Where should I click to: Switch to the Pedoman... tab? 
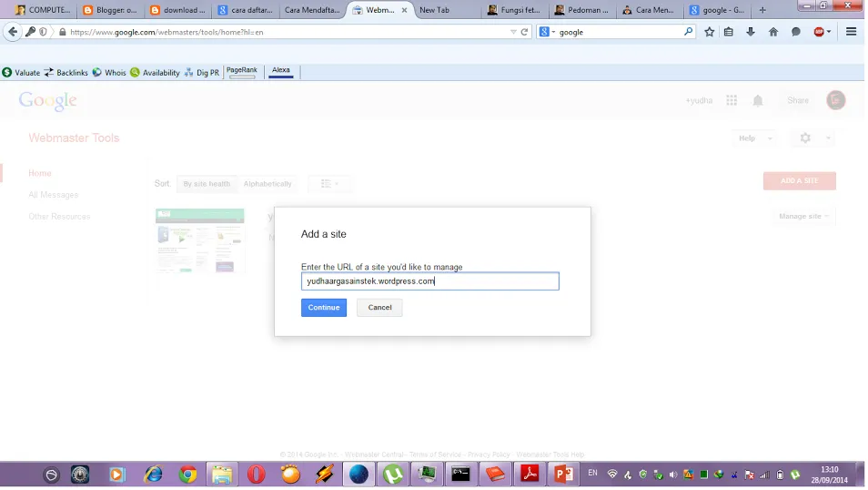click(582, 10)
